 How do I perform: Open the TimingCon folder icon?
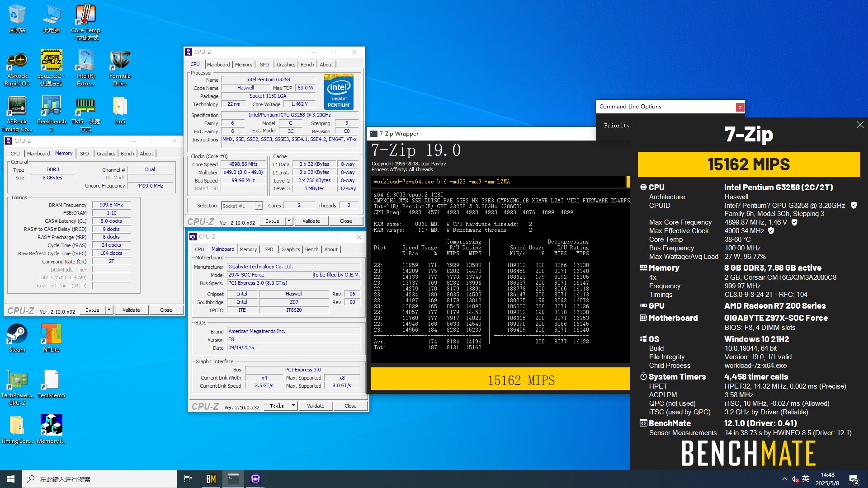(17, 429)
